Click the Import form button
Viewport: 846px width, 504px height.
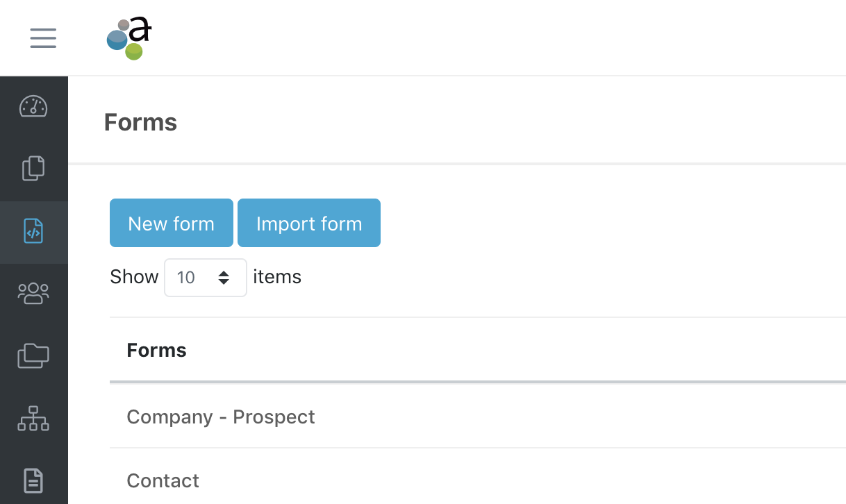click(309, 223)
